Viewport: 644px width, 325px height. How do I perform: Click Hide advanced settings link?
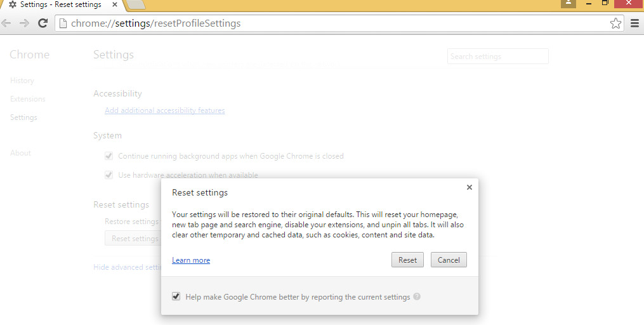[128, 267]
